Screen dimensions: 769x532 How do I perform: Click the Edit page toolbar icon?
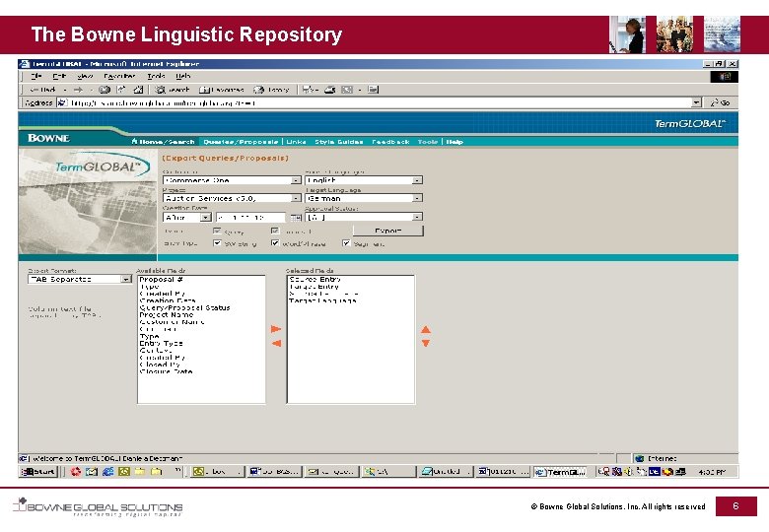[x=347, y=90]
